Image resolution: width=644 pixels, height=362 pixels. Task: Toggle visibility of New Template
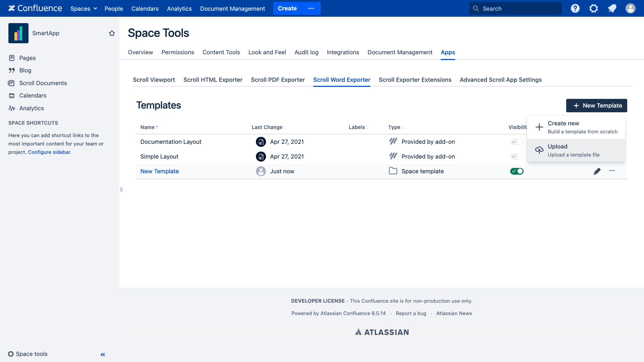517,171
